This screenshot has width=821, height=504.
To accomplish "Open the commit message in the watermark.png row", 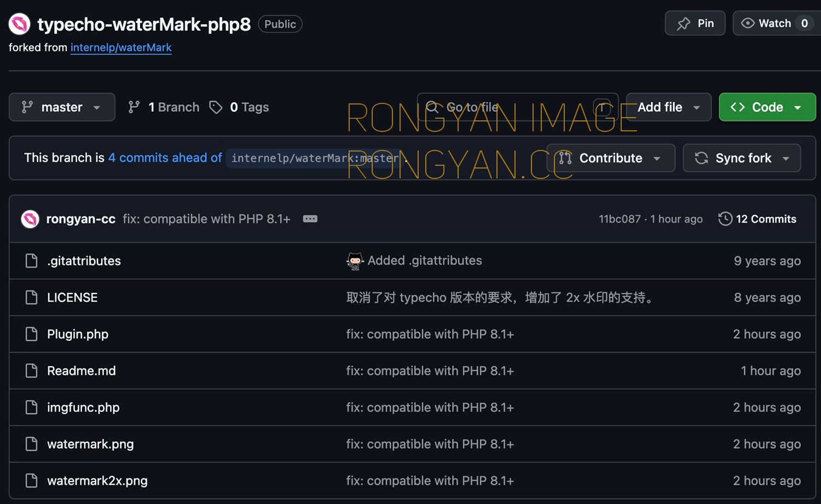I will coord(430,444).
